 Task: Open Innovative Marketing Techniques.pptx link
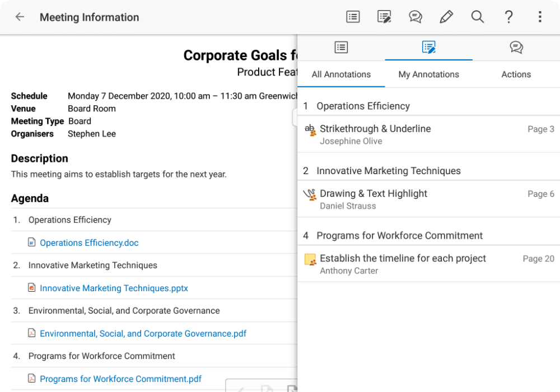coord(114,288)
